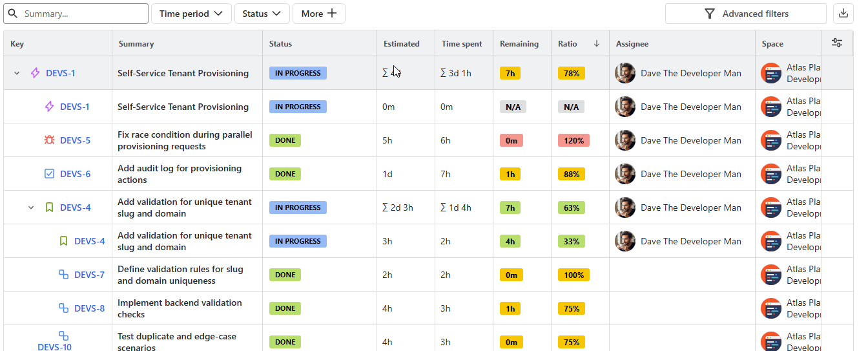The height and width of the screenshot is (351, 868).
Task: Open the Time period dropdown
Action: tap(191, 14)
